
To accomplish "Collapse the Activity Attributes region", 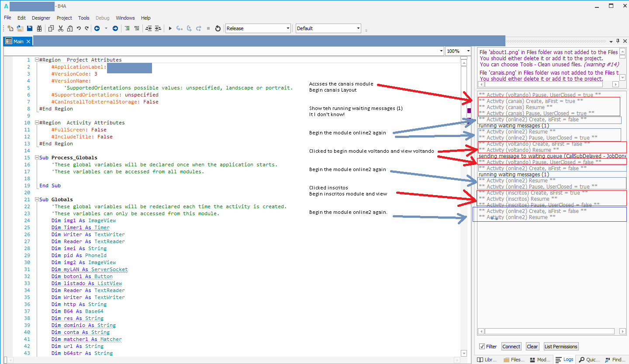I will click(x=37, y=123).
